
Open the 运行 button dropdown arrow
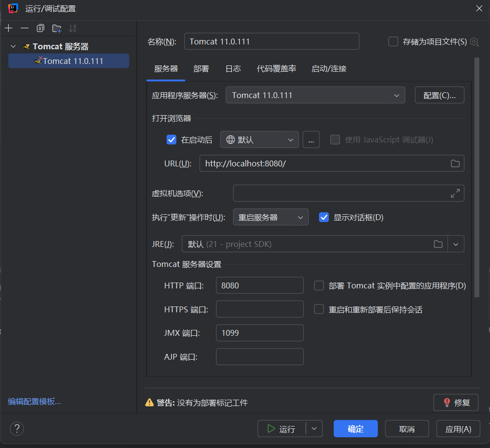coord(314,428)
